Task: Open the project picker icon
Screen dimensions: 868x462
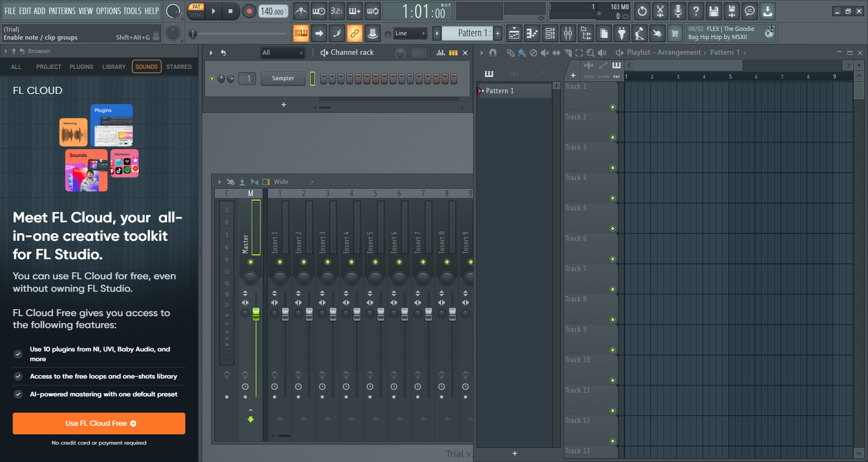Action: pyautogui.click(x=604, y=33)
